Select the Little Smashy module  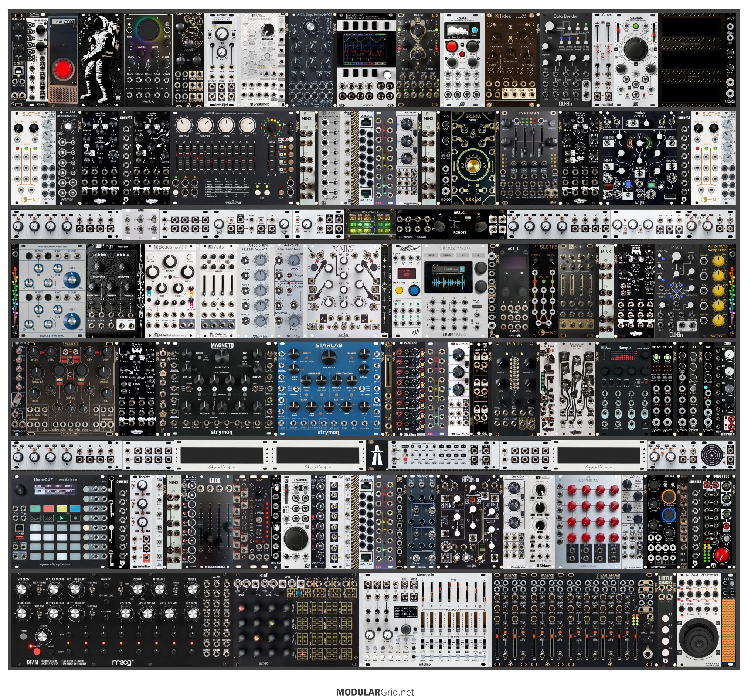click(665, 619)
